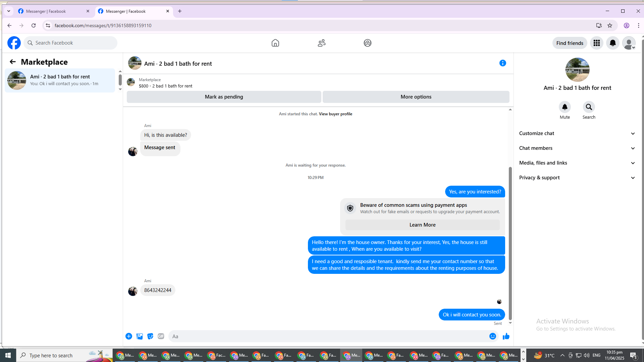Open the Facebook menu grid icon
Screen dimensions: 644x362
[597, 43]
